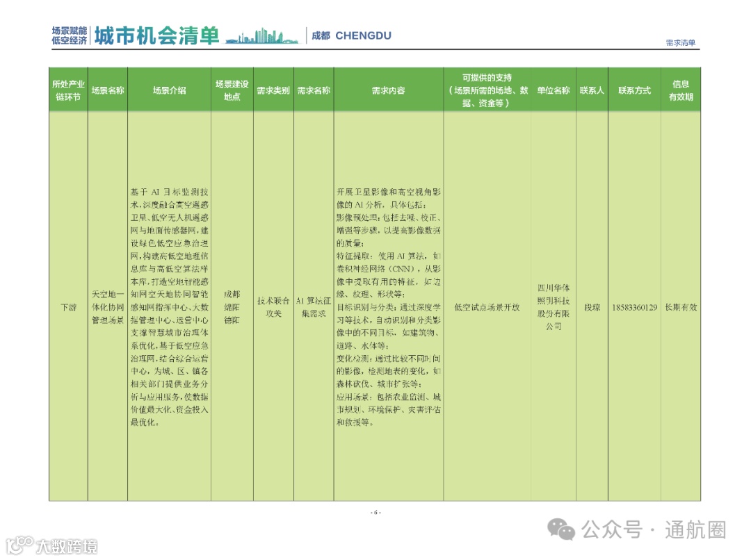Screen dimensions: 751x560
Task: Click the scene introduction paragraph starting 基于 AI
Action: [x=170, y=307]
